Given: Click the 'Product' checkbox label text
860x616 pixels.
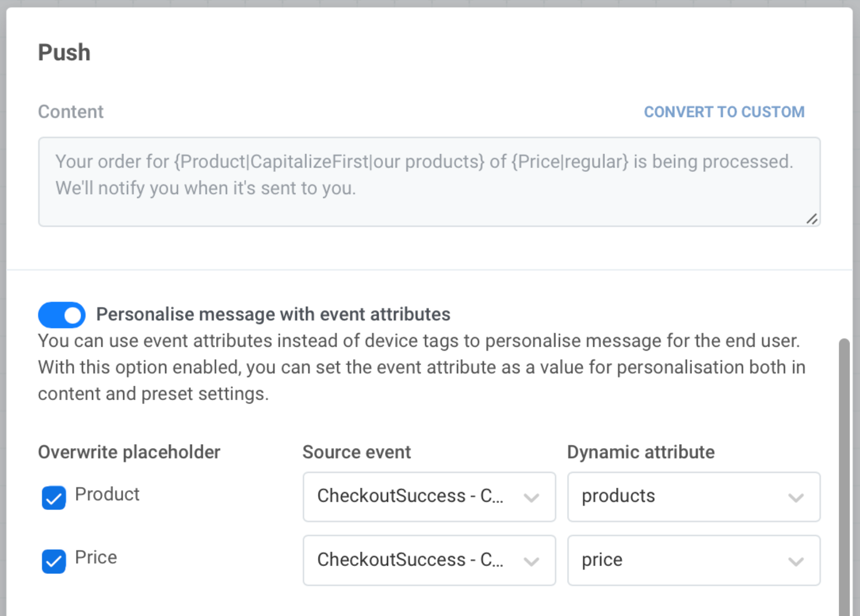Looking at the screenshot, I should [x=107, y=494].
